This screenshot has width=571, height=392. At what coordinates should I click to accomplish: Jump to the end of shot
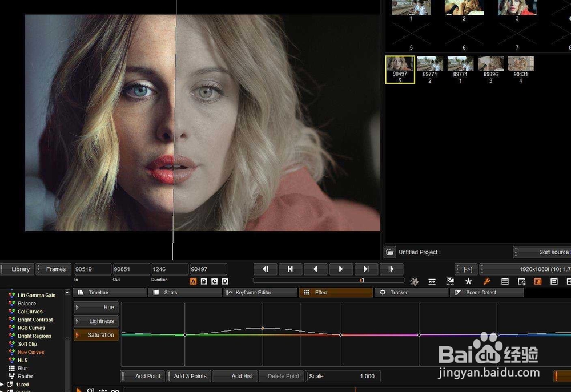366,269
